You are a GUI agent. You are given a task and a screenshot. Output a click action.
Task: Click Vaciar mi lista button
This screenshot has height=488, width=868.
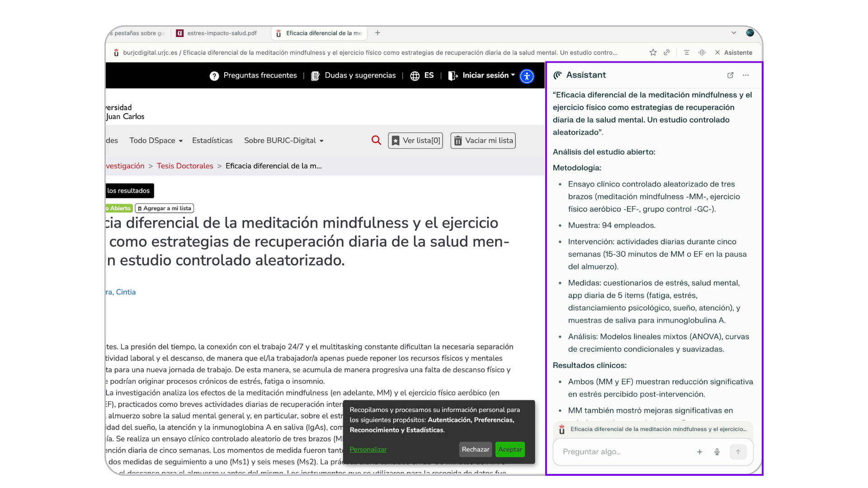pos(483,141)
